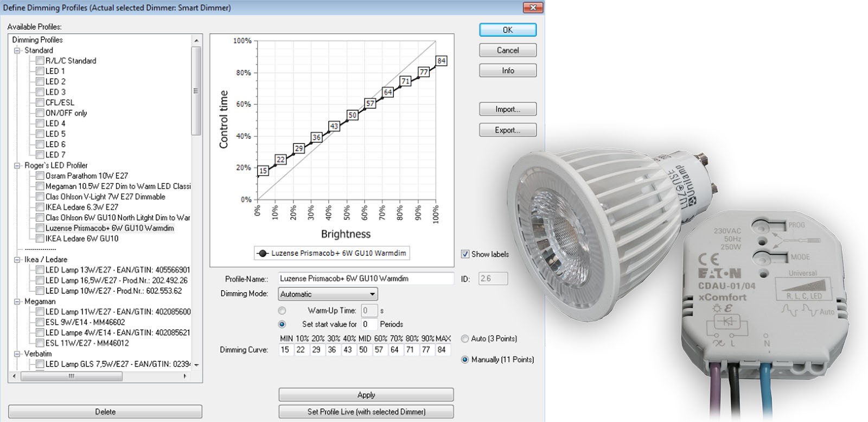Click the tree scroll-down arrow
Screen dimensions: 868x422
[196, 365]
